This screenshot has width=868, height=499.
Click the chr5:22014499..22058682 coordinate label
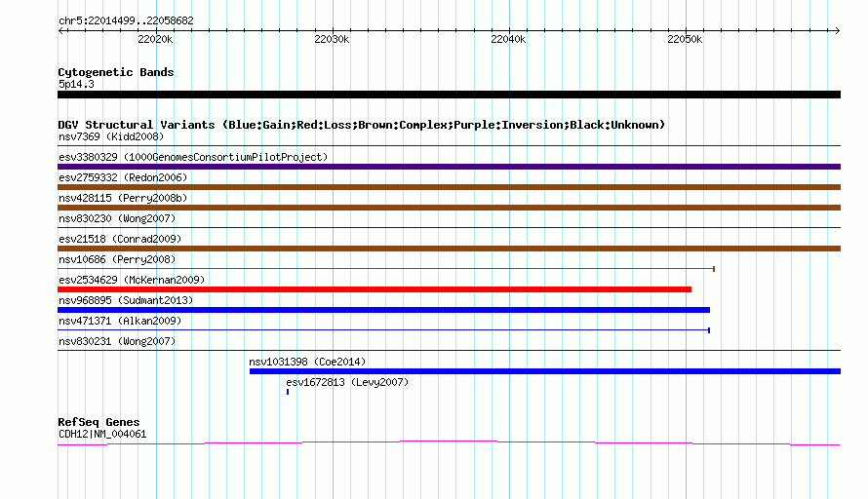(126, 20)
